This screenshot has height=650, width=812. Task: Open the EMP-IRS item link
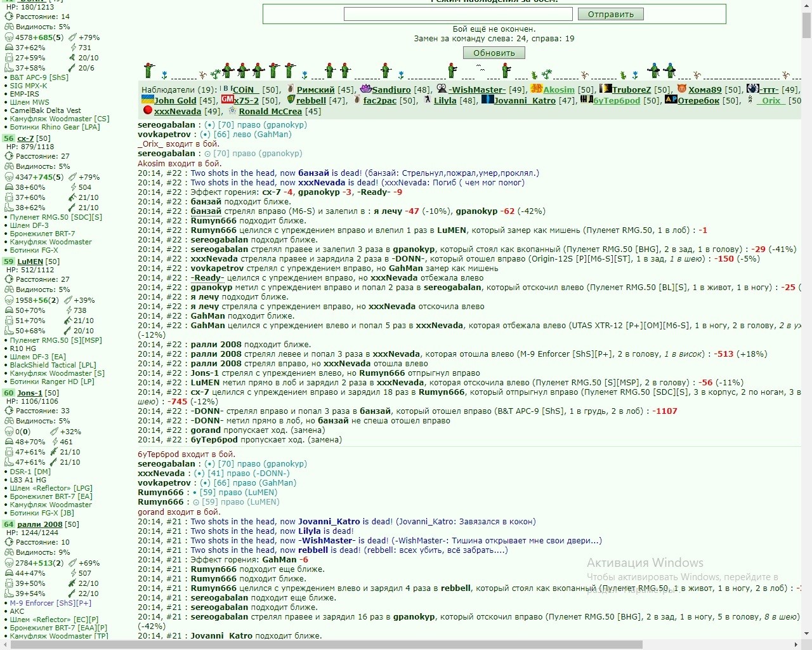[x=25, y=94]
